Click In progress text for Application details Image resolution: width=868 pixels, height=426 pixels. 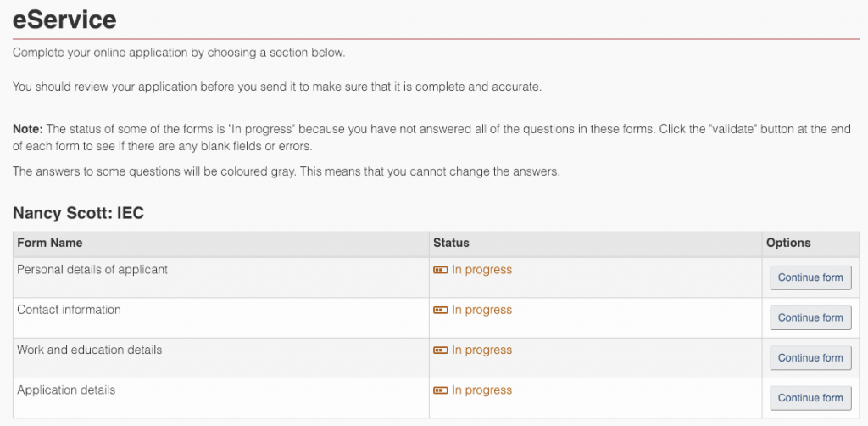pyautogui.click(x=481, y=390)
